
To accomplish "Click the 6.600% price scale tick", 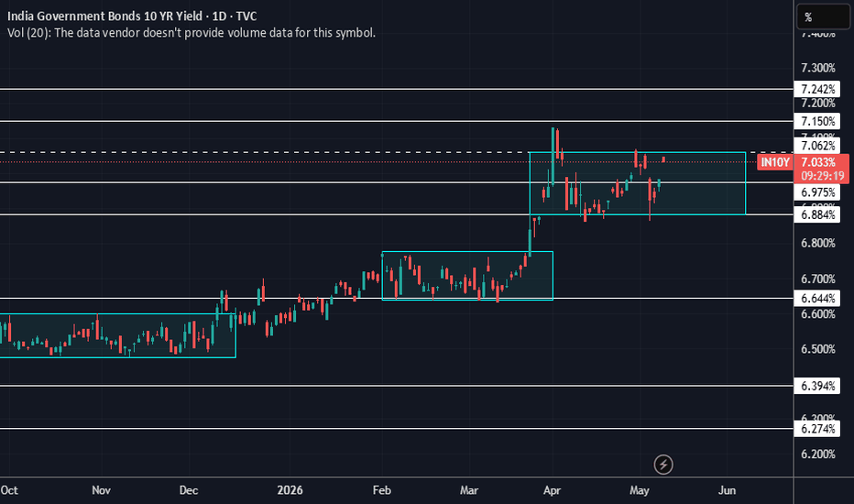I will click(818, 313).
